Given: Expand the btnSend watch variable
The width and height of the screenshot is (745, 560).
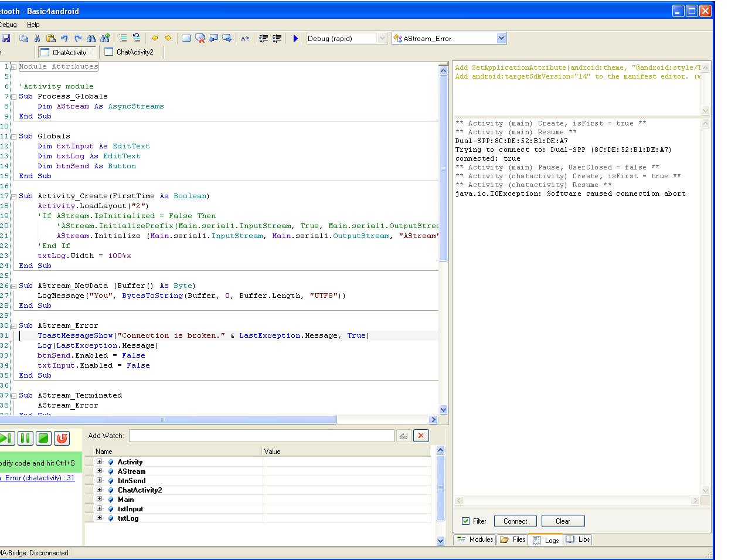Looking at the screenshot, I should click(x=99, y=480).
